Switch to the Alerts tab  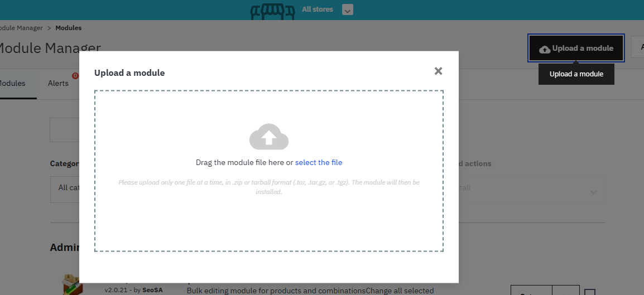(x=58, y=84)
